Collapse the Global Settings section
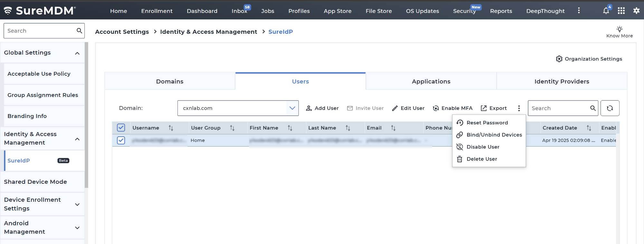The height and width of the screenshot is (244, 644). click(x=77, y=53)
